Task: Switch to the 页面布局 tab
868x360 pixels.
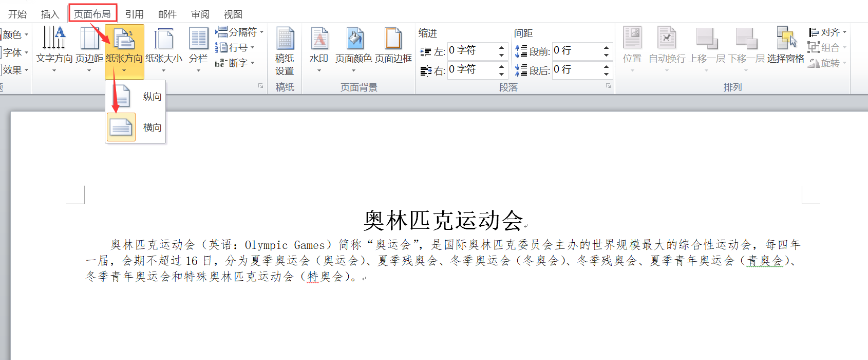Action: [92, 14]
